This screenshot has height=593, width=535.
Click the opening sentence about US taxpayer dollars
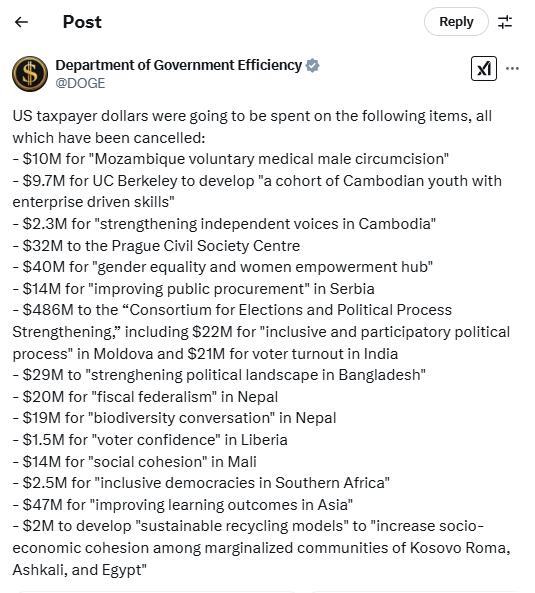tap(252, 127)
